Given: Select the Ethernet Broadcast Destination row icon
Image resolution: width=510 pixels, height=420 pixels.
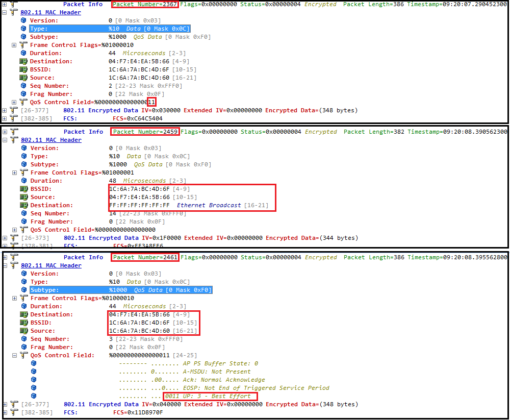Looking at the screenshot, I should [x=23, y=205].
